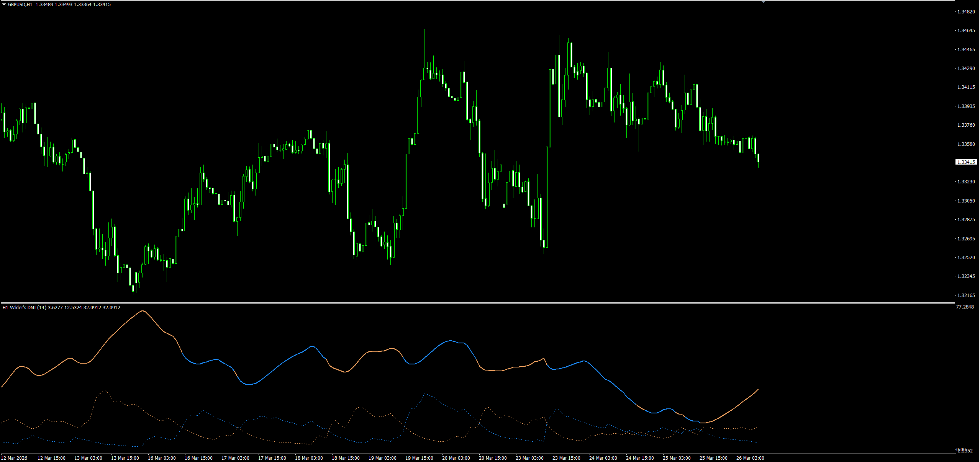Click the highest peak of the orange DMI line

(143, 311)
